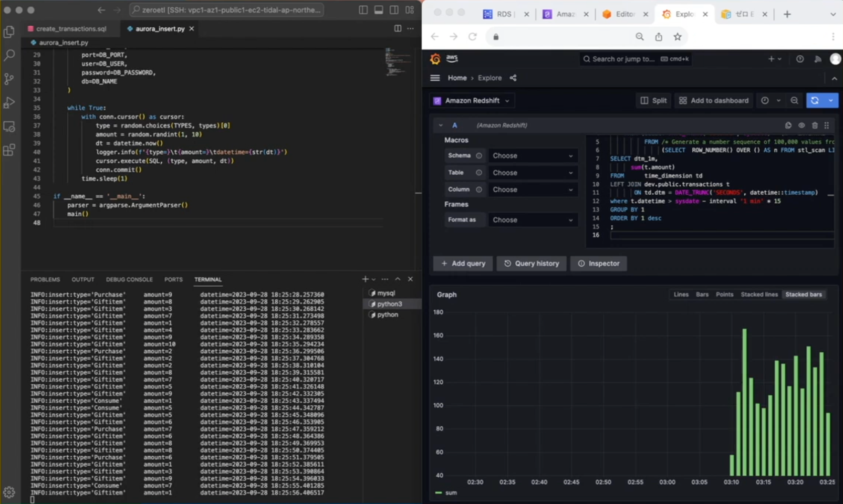Expand the Format as dropdown
This screenshot has width=843, height=504.
[532, 220]
